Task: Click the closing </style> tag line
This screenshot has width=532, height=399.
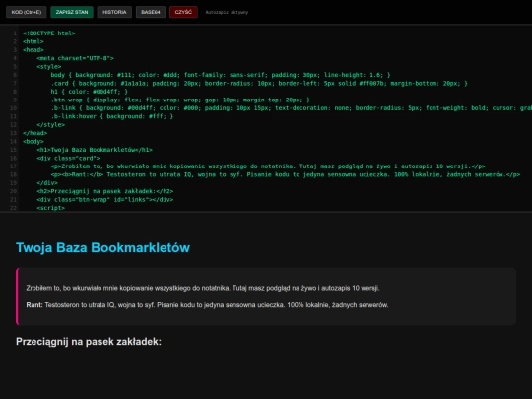Action: pos(50,125)
